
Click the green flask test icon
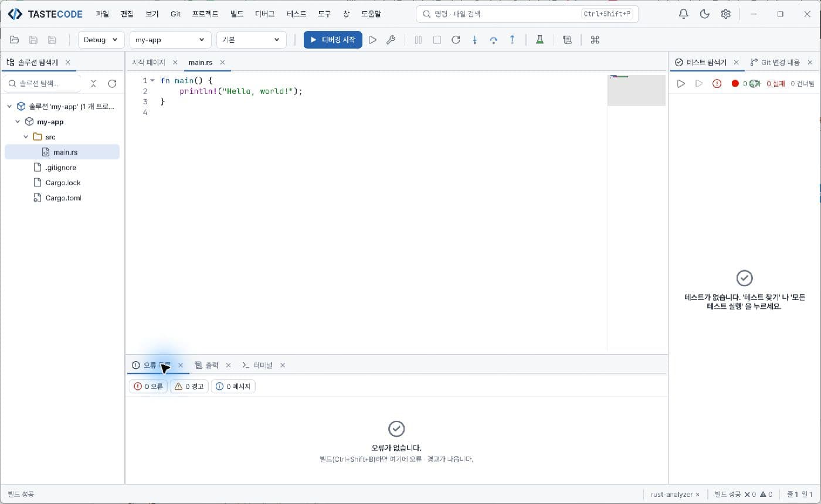(540, 40)
